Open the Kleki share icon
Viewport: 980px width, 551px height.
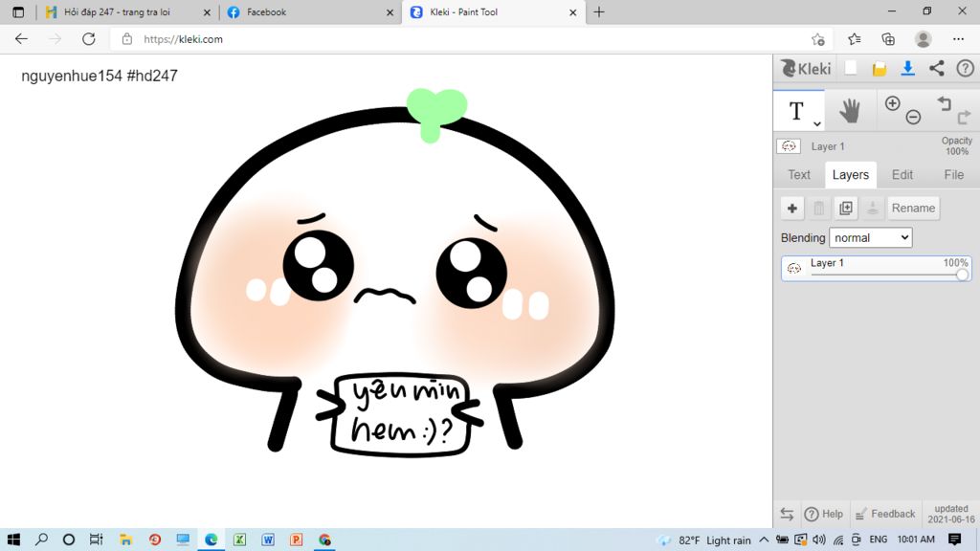pyautogui.click(x=936, y=68)
